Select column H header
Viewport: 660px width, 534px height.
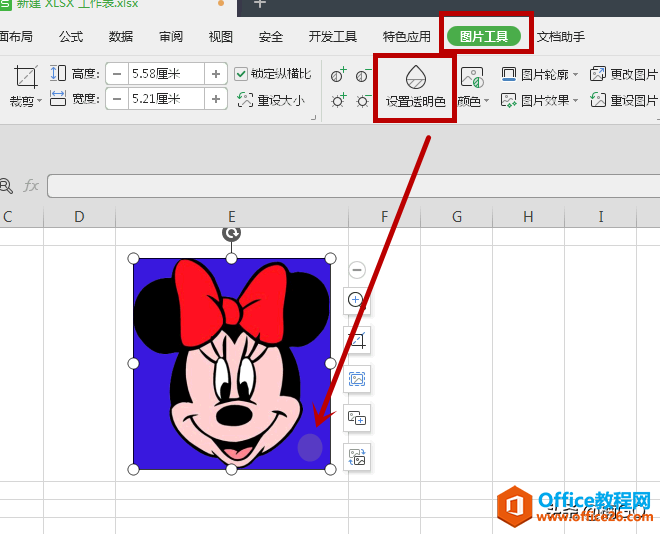pos(528,217)
